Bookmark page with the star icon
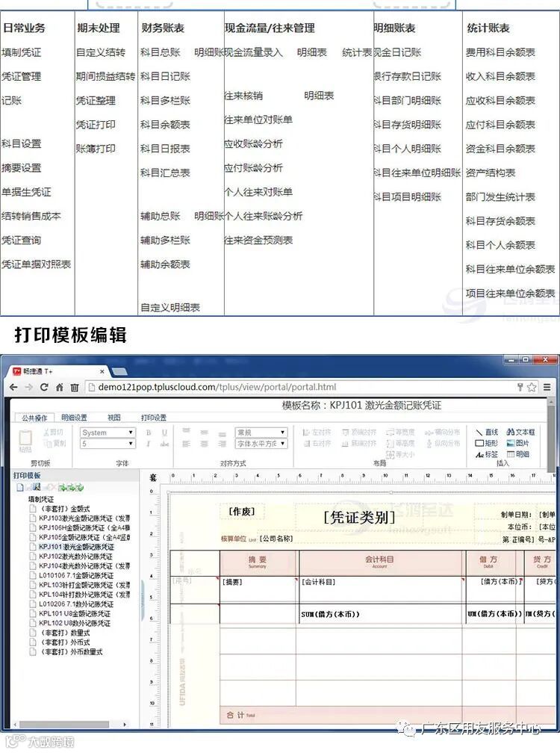 [531, 387]
